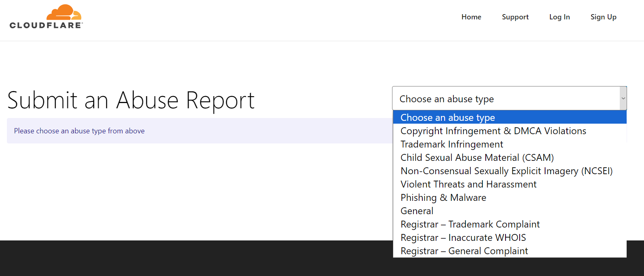The height and width of the screenshot is (276, 644).
Task: Choose Copyright Infringement & DMCA Violations
Action: click(493, 131)
